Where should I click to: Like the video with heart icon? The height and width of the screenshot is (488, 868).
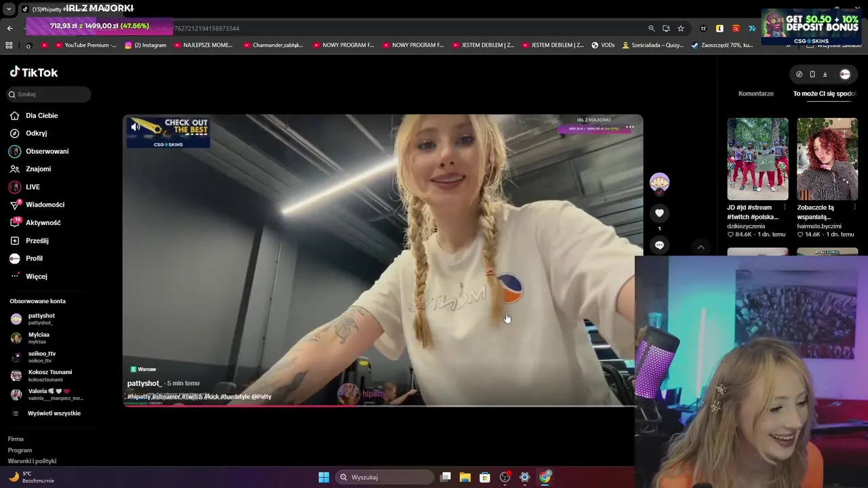[x=659, y=213]
